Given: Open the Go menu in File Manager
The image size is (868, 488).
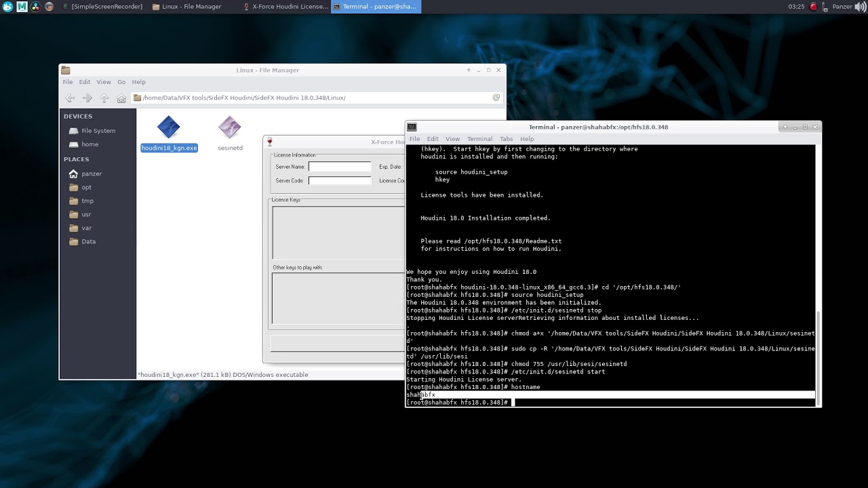Looking at the screenshot, I should point(121,82).
